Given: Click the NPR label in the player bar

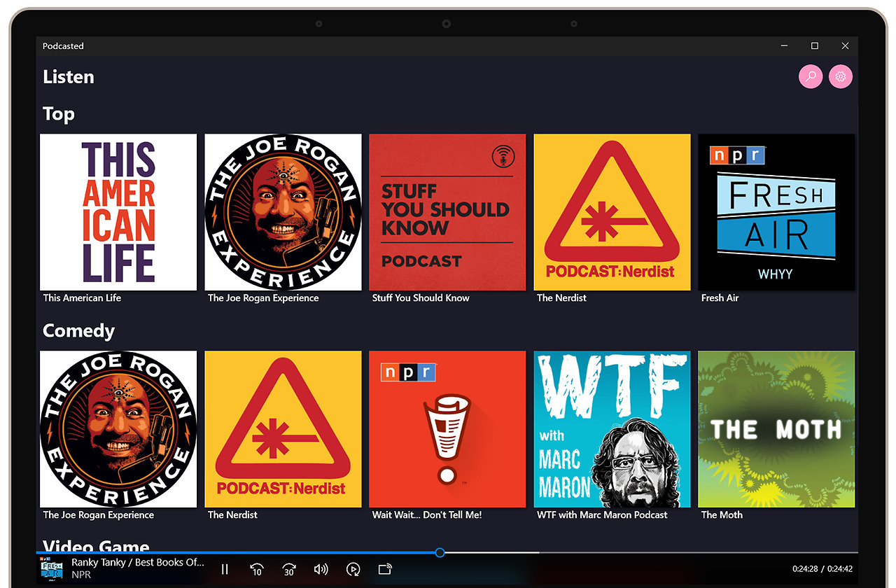Looking at the screenshot, I should [81, 575].
